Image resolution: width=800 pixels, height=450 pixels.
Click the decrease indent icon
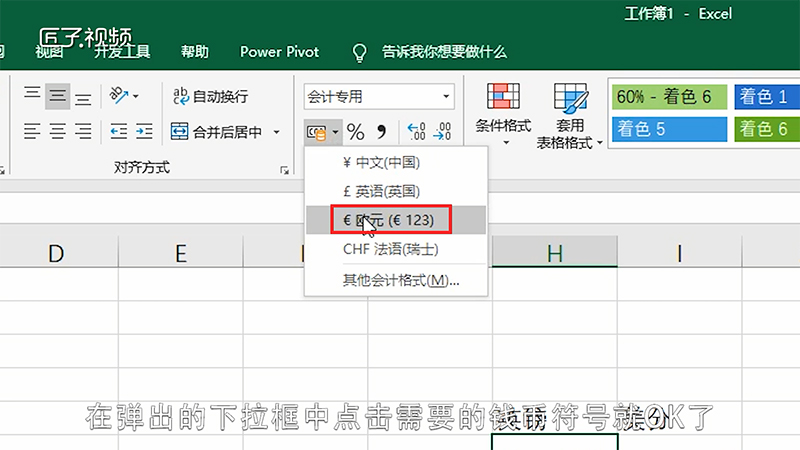coord(119,130)
